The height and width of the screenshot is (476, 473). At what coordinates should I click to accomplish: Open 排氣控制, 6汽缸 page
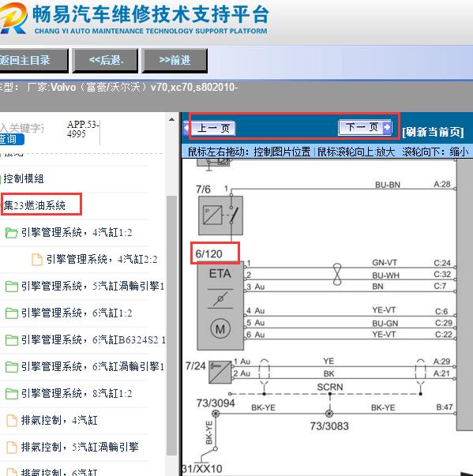click(x=59, y=472)
